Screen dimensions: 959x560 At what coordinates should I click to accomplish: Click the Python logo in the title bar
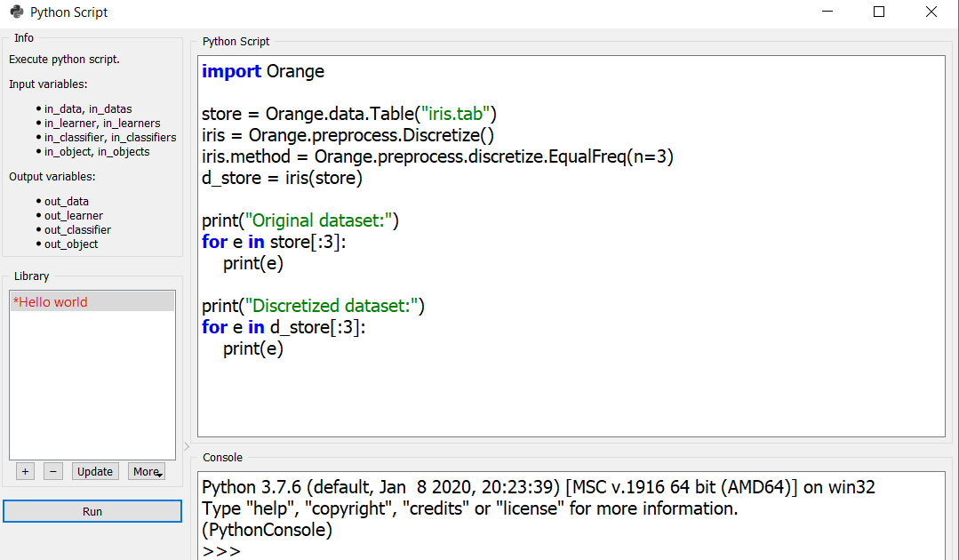click(16, 12)
